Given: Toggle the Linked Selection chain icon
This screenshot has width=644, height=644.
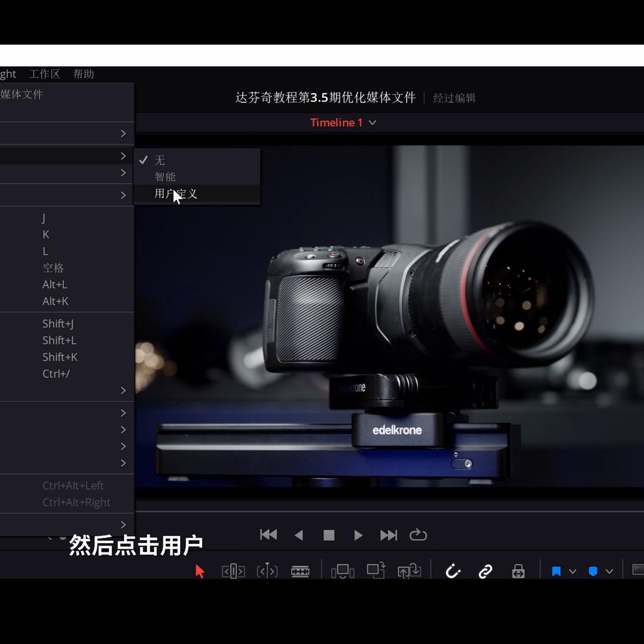Looking at the screenshot, I should [485, 571].
